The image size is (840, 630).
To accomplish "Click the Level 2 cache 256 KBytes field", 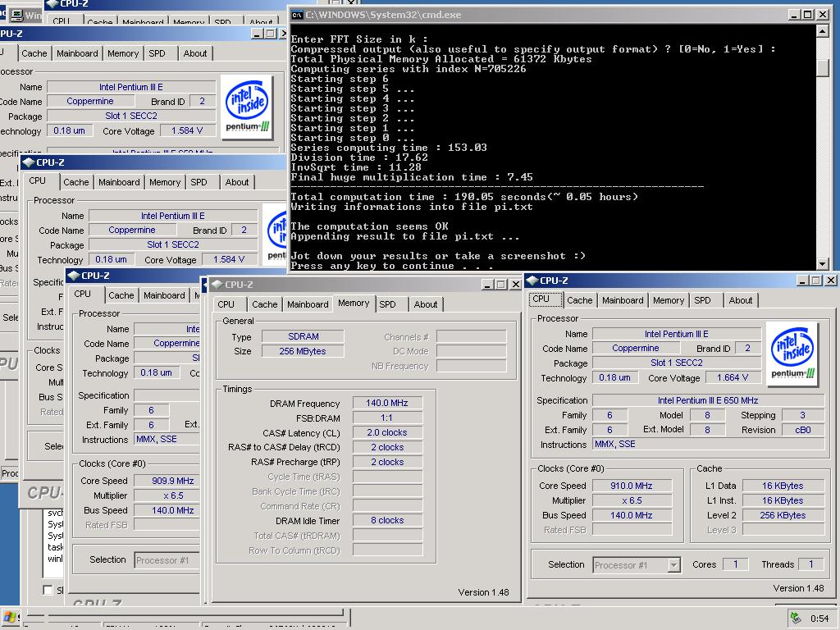I will pyautogui.click(x=783, y=515).
